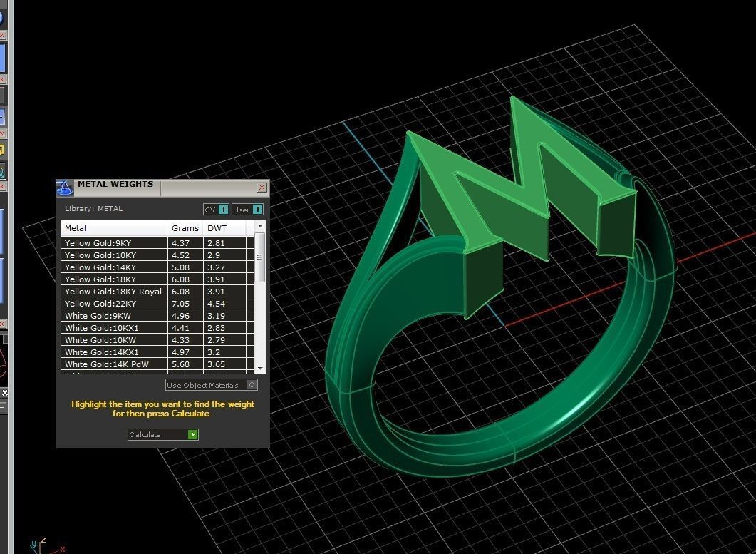Click the scroll-up arrow of the metals list
The image size is (756, 554).
click(x=260, y=227)
